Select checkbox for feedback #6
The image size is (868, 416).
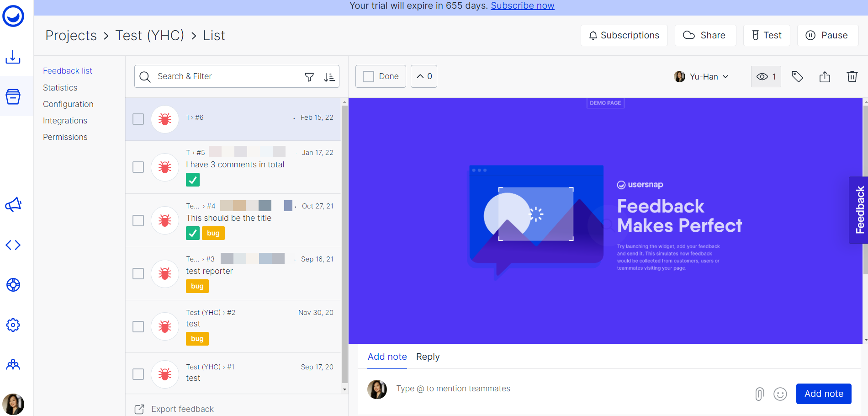click(138, 119)
